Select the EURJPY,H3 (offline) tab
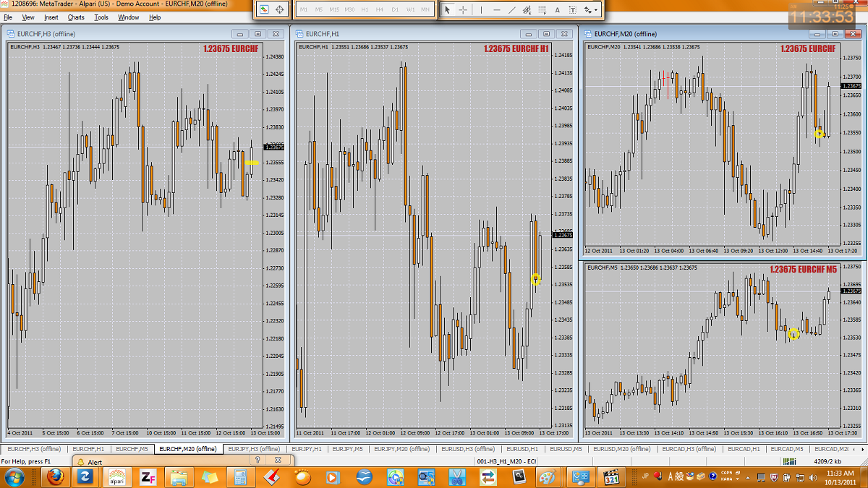 254,449
